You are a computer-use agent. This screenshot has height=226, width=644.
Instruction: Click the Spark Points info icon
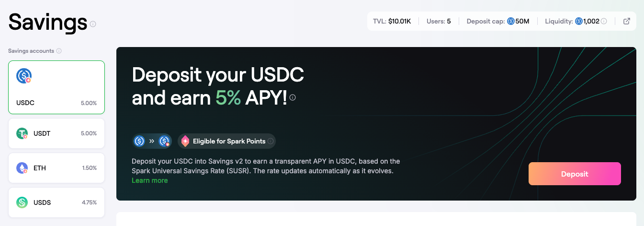tap(271, 141)
